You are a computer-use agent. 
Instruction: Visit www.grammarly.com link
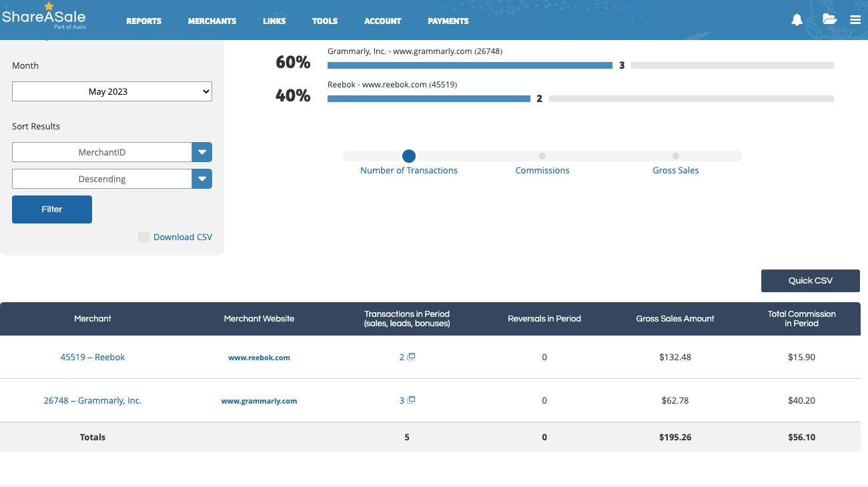pyautogui.click(x=259, y=401)
